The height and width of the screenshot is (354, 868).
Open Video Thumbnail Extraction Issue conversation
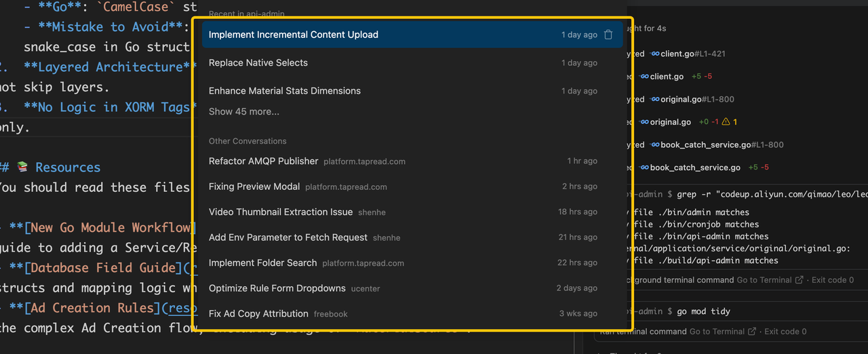tap(281, 212)
